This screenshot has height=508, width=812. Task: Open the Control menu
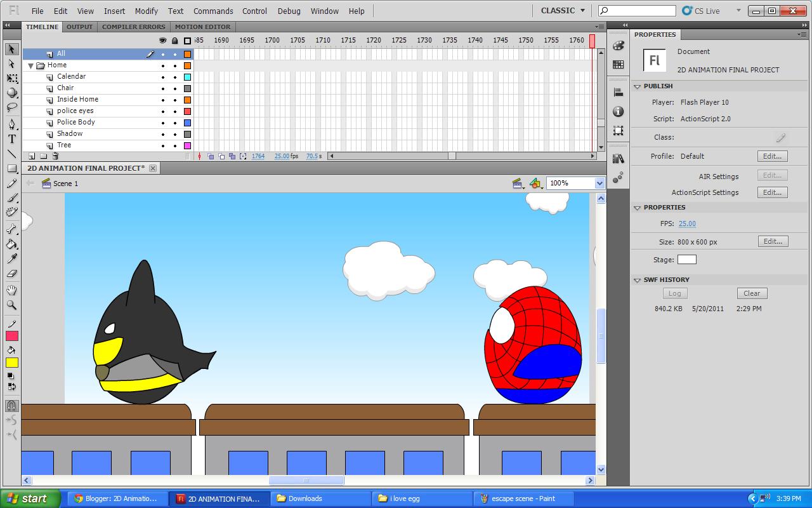click(x=254, y=11)
